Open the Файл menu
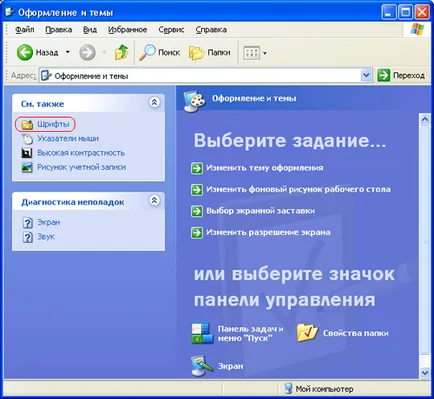 coord(24,30)
